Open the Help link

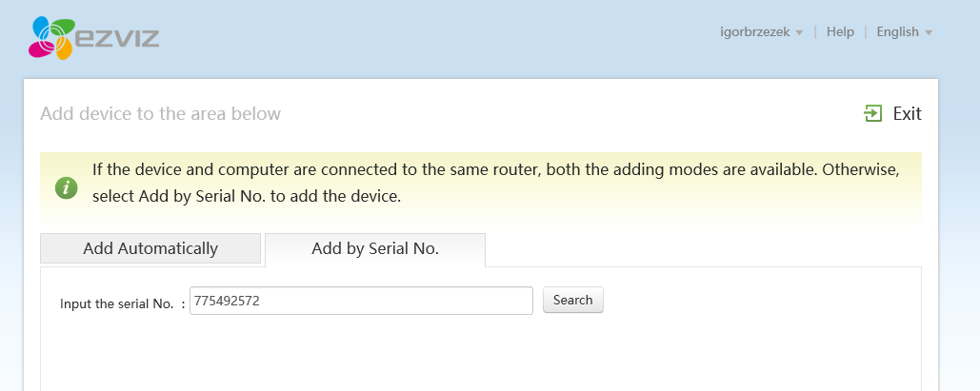[840, 31]
